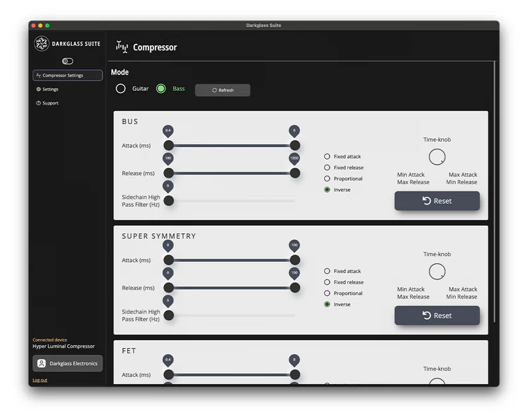Click the question icon beside Support
Viewport: 527px width, 420px height.
39,103
